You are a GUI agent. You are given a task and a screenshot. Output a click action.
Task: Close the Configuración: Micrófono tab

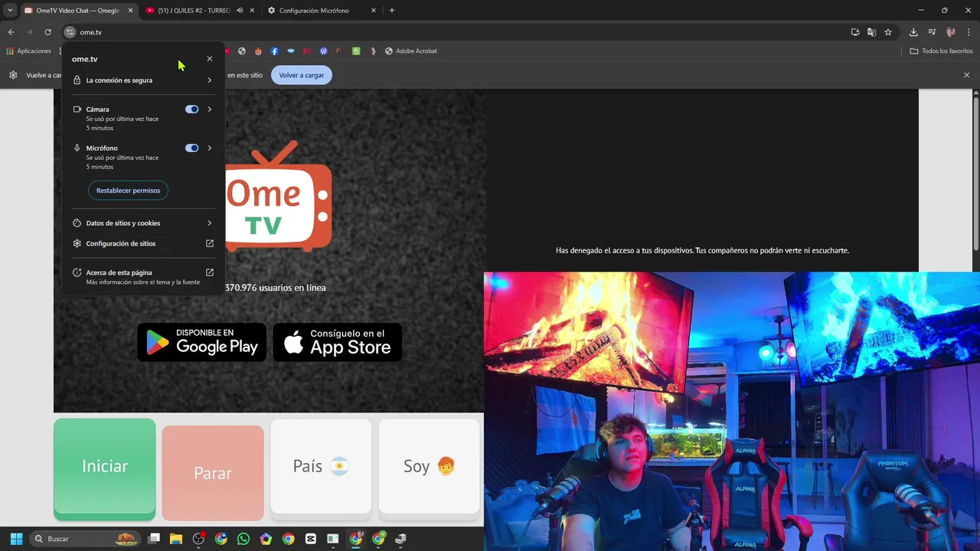[374, 11]
